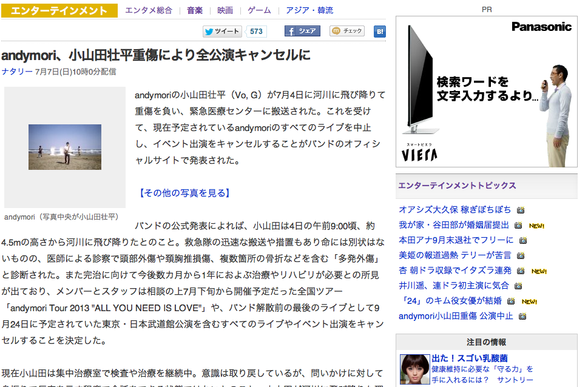The width and height of the screenshot is (588, 387).
Task: Open topic 「24」のキム役女優が結婚
Action: [x=450, y=301]
